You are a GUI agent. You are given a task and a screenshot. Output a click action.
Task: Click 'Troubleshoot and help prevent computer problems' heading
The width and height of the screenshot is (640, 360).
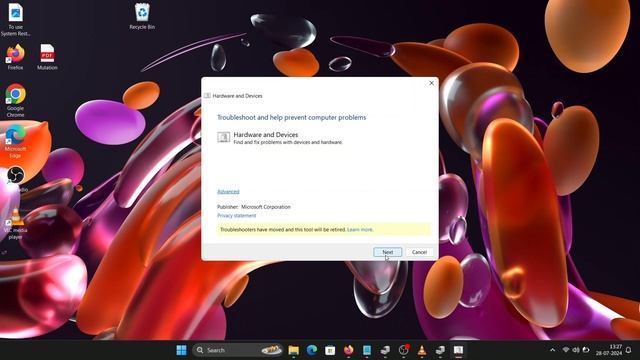[291, 118]
